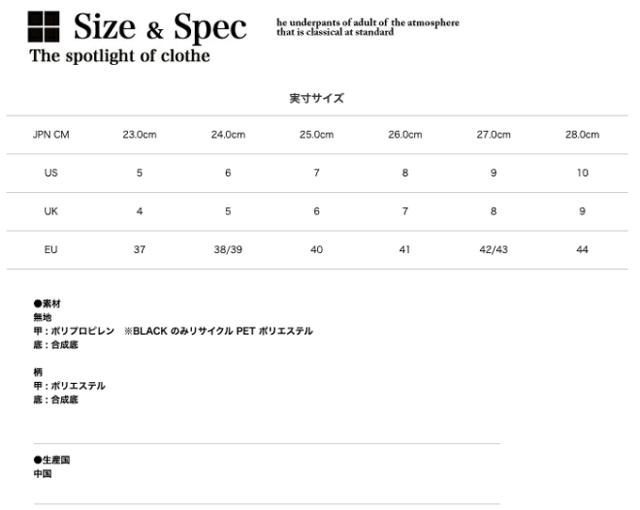Viewport: 640px width, 510px height.
Task: Select the EU row label
Action: click(51, 249)
